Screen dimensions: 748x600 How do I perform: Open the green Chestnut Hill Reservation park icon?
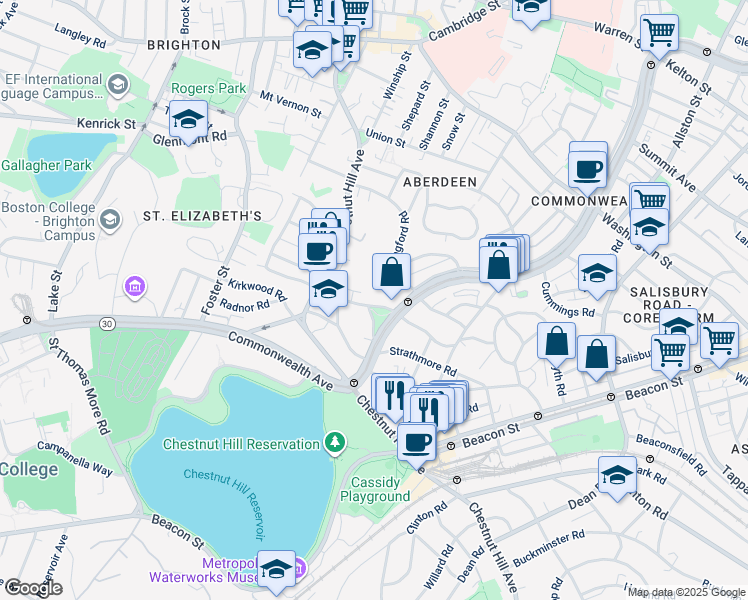[x=336, y=442]
